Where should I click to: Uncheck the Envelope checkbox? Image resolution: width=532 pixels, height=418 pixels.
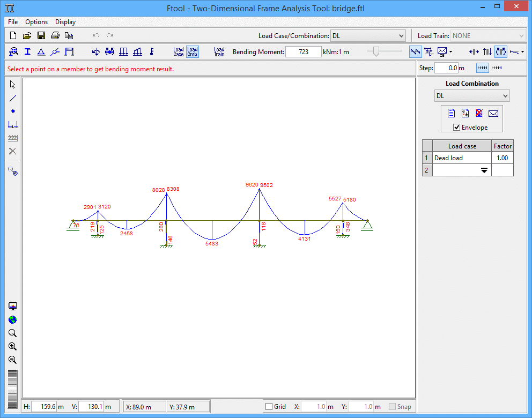(456, 128)
